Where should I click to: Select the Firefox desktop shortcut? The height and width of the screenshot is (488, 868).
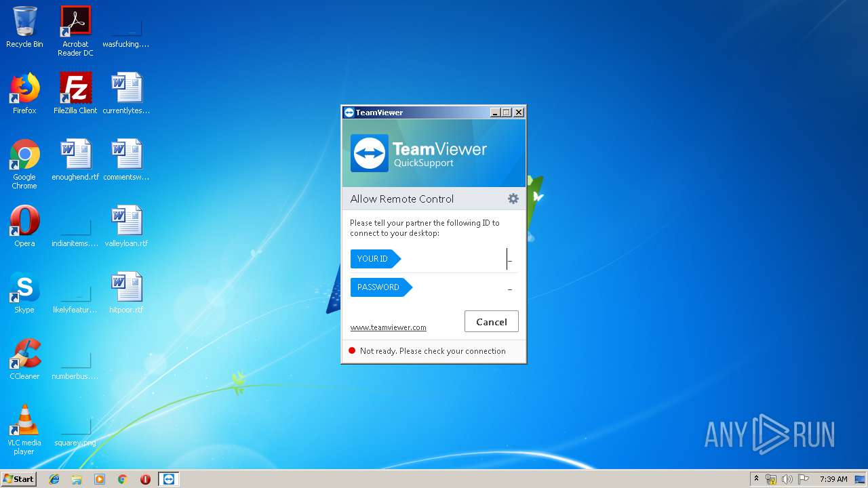(24, 94)
